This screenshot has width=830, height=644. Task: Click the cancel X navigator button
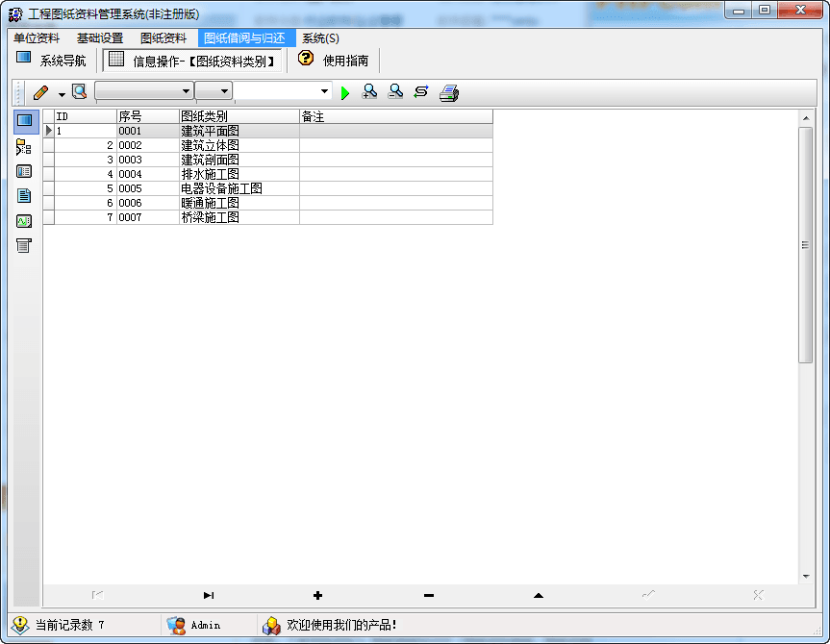tap(759, 595)
